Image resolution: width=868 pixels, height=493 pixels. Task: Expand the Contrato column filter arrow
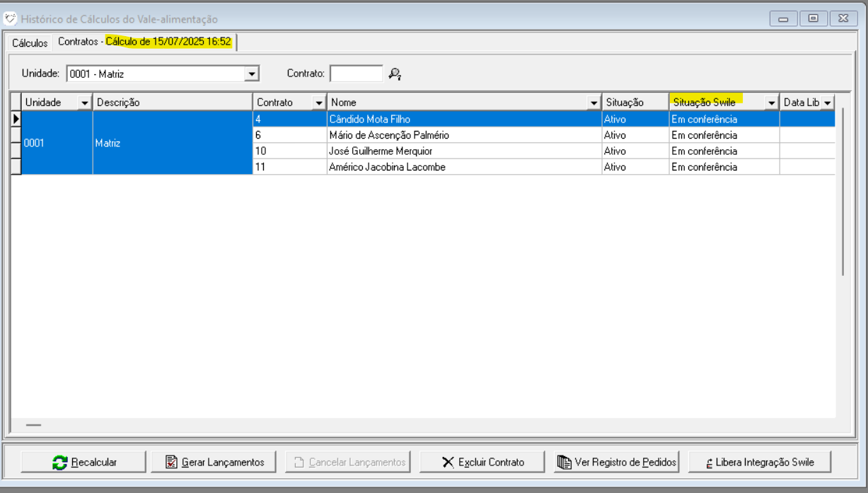click(x=319, y=103)
